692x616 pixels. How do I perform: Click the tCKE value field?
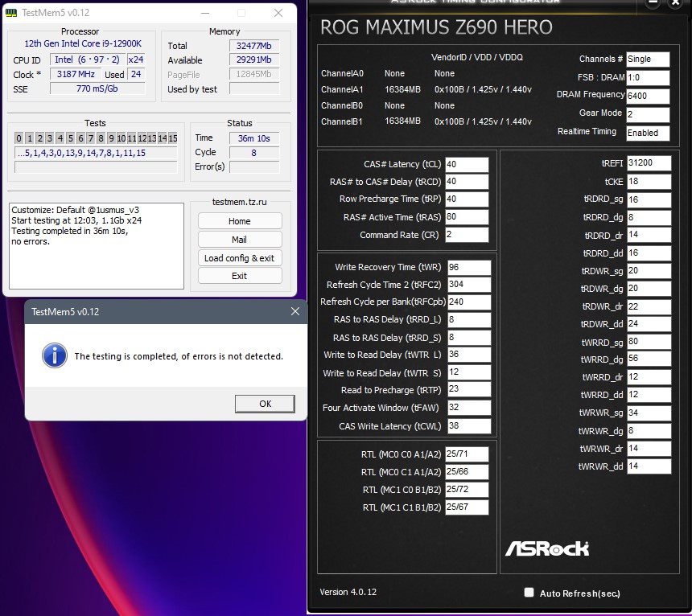[649, 181]
